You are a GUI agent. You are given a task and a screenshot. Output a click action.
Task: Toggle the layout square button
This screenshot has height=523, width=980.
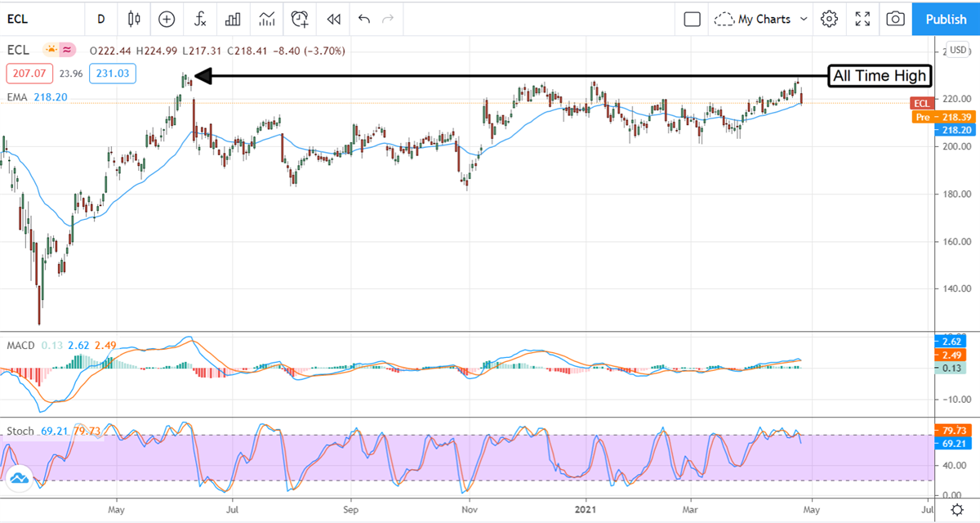click(x=692, y=19)
